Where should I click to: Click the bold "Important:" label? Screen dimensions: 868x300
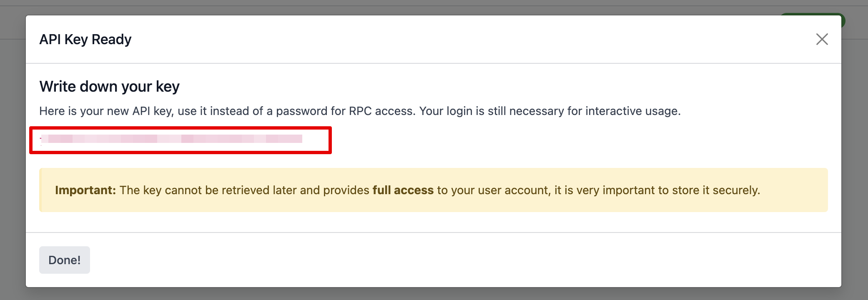[x=85, y=190]
